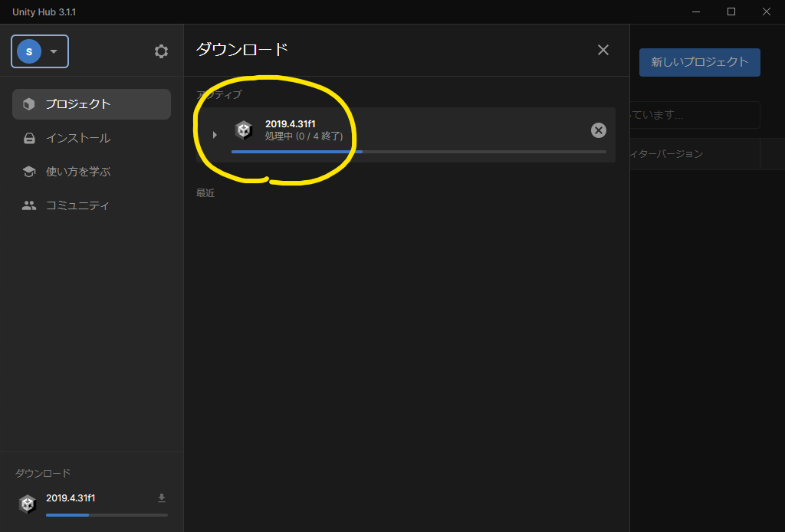This screenshot has height=532, width=785.
Task: Click the sidebar download arrow icon
Action: 162,498
